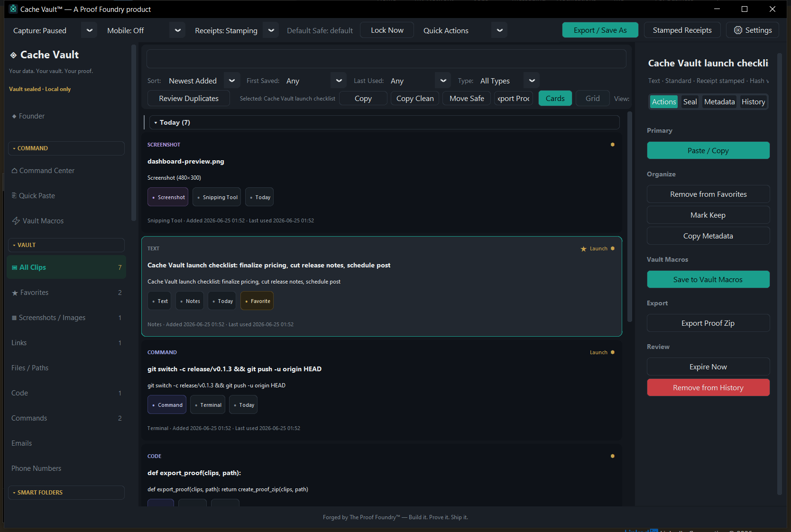Click the status dot on the def export_proof card
Screen dimensions: 791x532
tap(612, 456)
